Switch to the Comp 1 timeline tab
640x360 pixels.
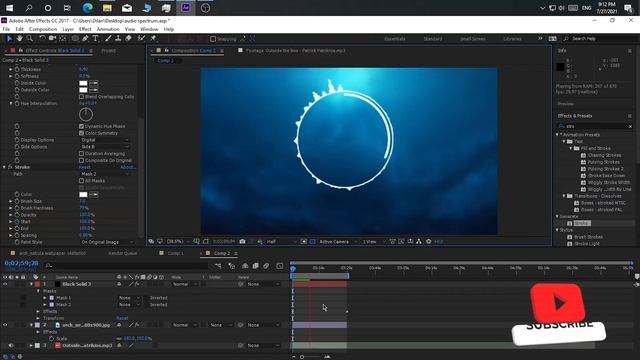pyautogui.click(x=175, y=253)
